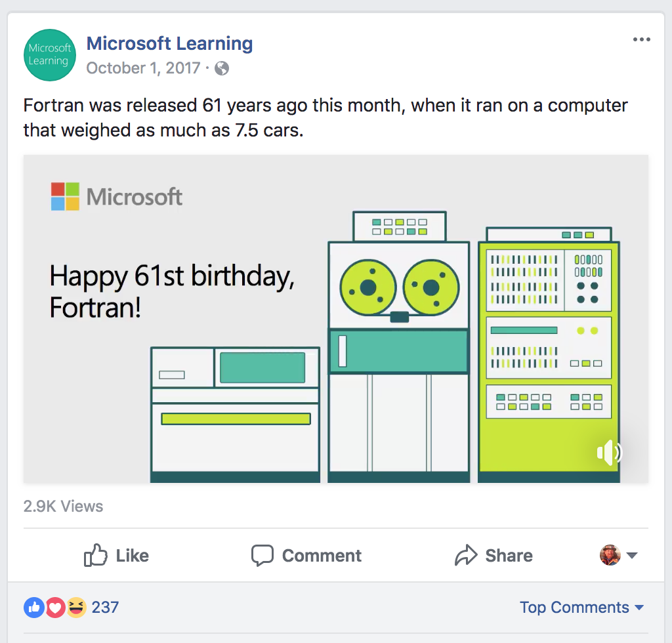Click the Share arrow button
The width and height of the screenshot is (672, 643).
pyautogui.click(x=493, y=556)
